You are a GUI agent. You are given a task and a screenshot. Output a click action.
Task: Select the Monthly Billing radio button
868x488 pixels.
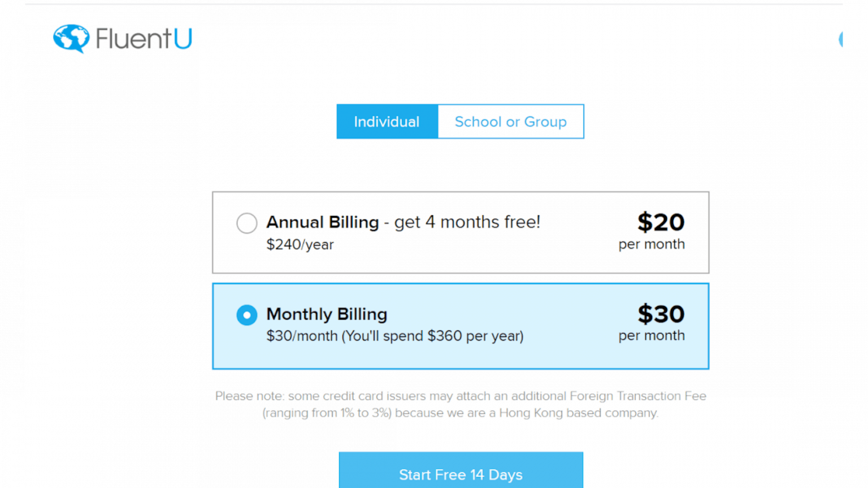coord(247,315)
